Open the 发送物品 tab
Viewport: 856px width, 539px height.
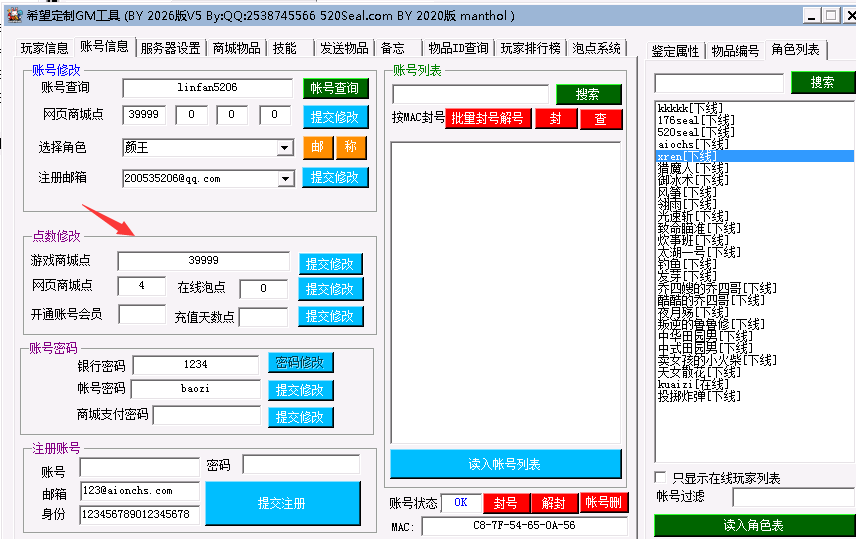(x=344, y=48)
